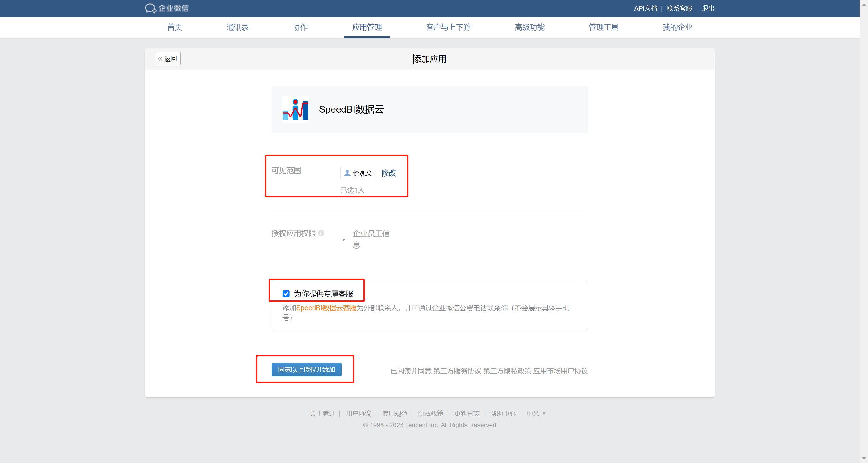Open the 第三方隐私政策 link

[x=507, y=371]
